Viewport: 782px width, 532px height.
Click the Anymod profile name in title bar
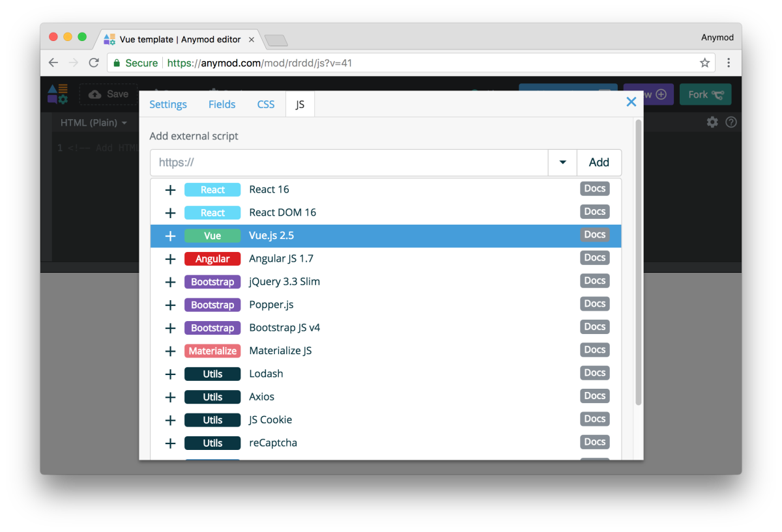717,37
